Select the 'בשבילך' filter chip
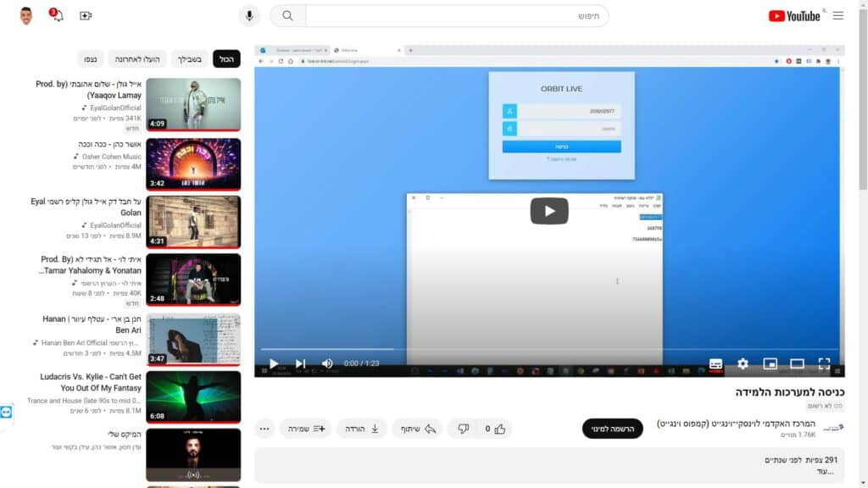 pos(190,59)
